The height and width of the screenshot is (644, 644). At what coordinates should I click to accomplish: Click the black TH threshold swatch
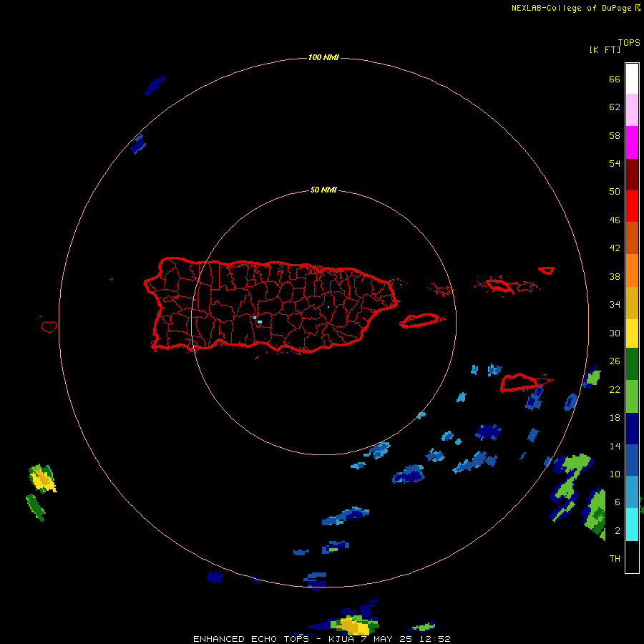pos(632,556)
